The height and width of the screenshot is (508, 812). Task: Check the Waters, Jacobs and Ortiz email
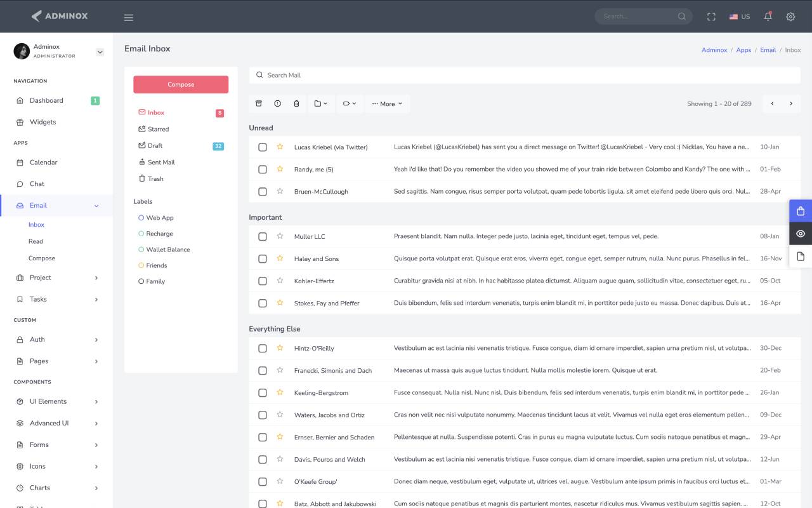[263, 415]
